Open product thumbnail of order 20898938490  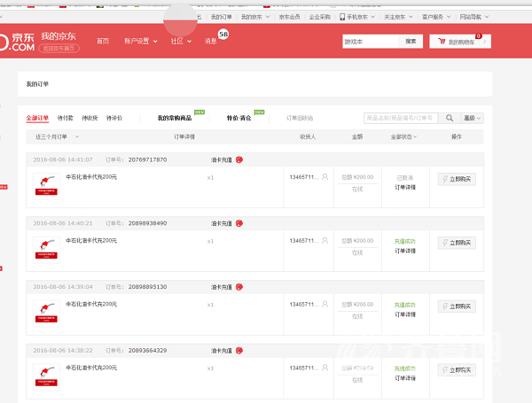click(x=46, y=250)
